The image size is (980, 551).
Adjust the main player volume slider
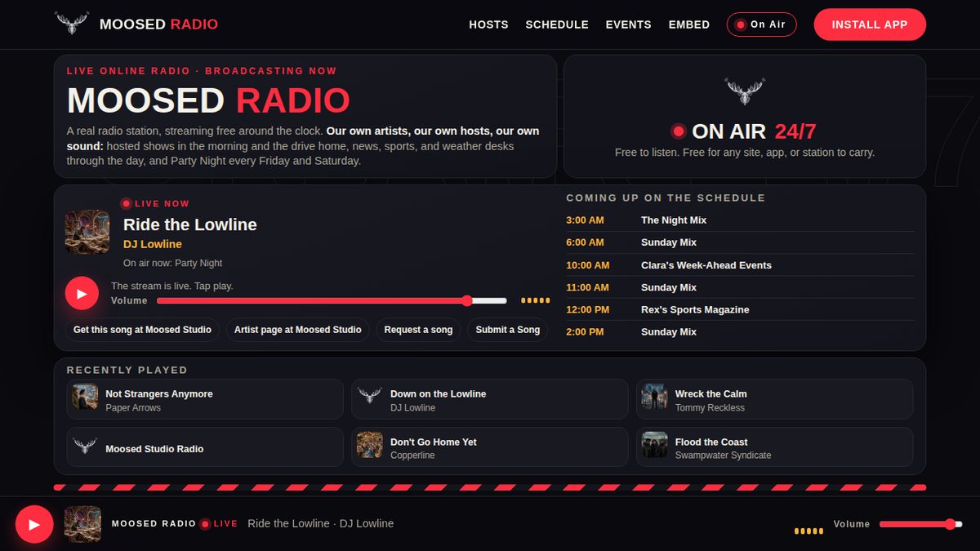pos(332,300)
